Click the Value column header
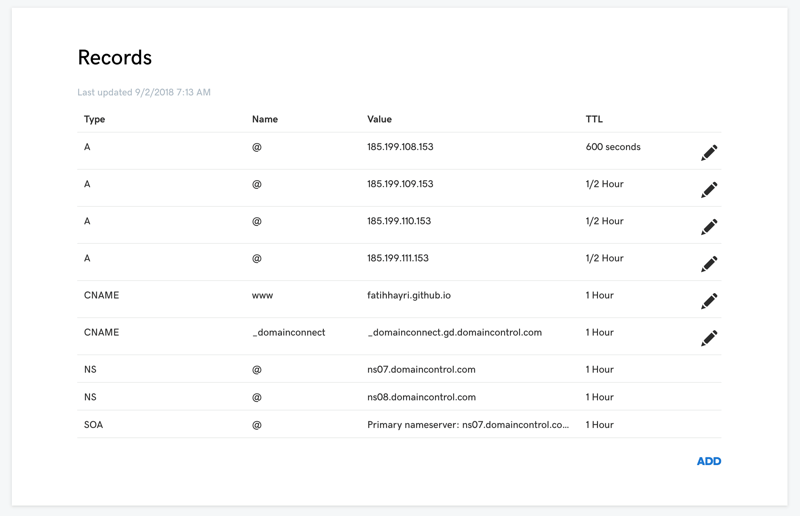The image size is (800, 516). pyautogui.click(x=379, y=119)
